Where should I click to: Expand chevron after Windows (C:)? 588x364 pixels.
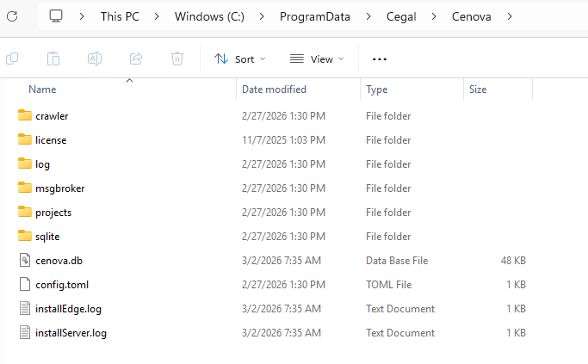262,17
